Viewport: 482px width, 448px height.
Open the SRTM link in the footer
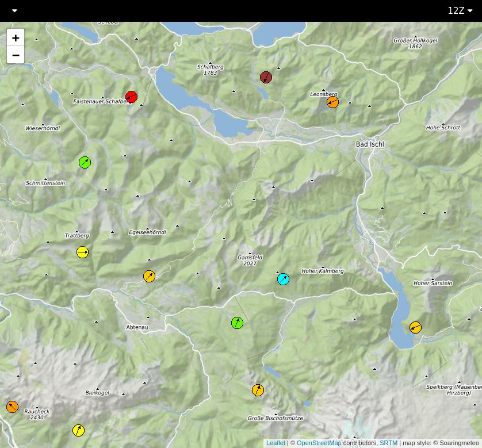click(388, 443)
